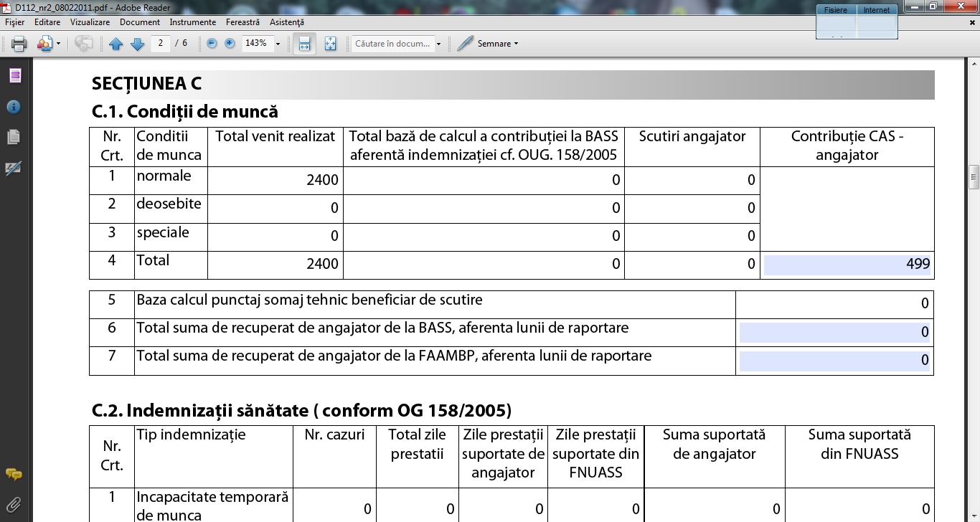Click the 'normale' row label
Viewport: 980px width, 522px height.
tap(164, 176)
